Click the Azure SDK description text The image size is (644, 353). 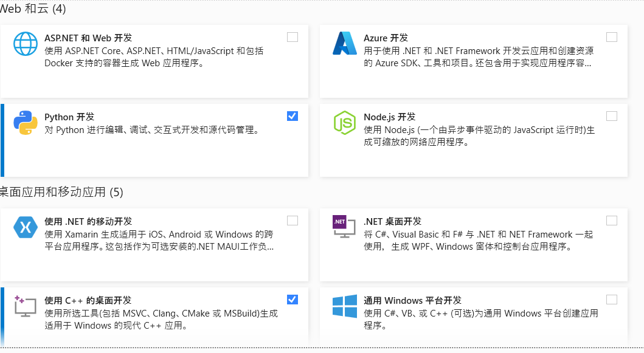click(x=479, y=57)
